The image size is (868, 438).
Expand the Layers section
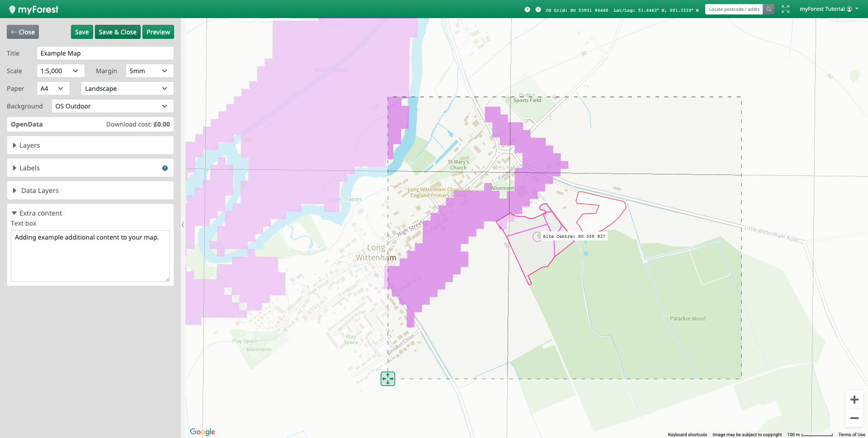point(30,146)
